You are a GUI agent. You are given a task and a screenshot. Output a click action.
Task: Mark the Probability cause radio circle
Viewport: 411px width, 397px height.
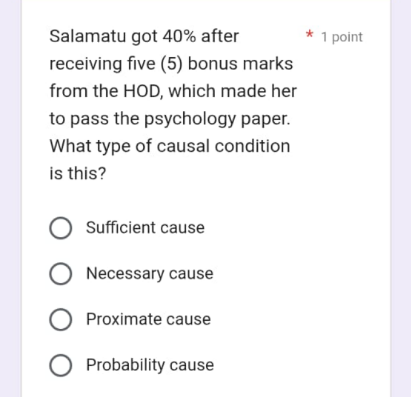pyautogui.click(x=60, y=365)
